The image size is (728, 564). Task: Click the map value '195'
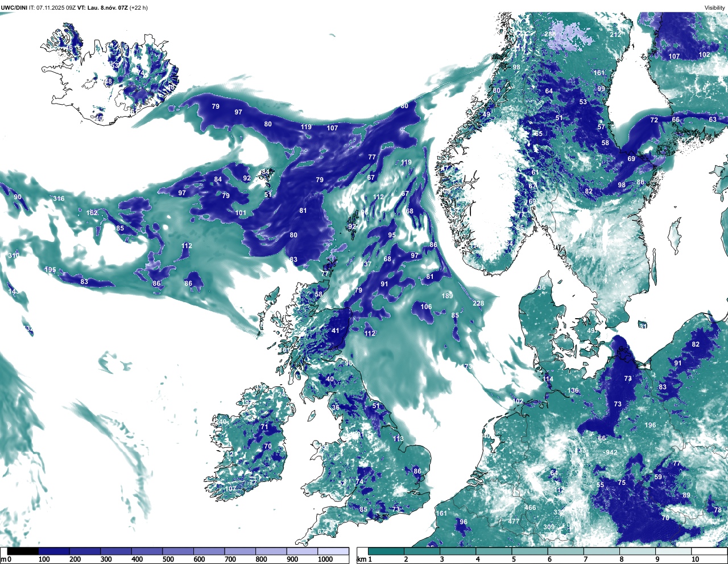(51, 270)
